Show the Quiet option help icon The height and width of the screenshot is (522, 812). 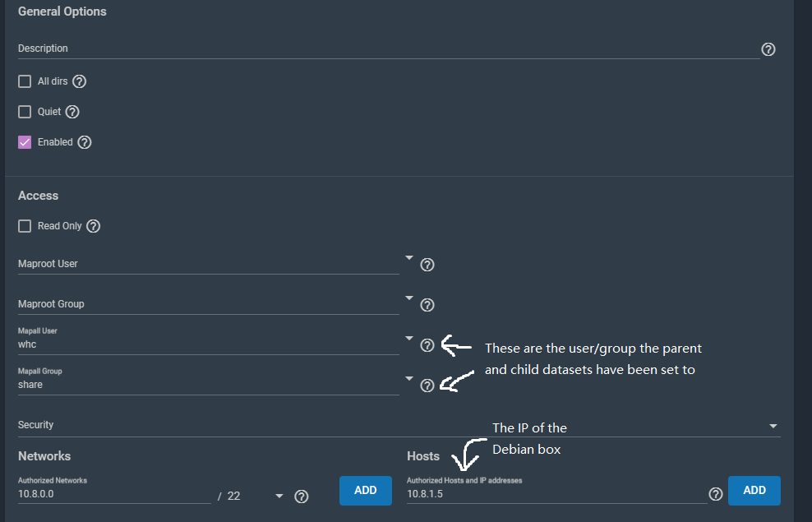72,112
